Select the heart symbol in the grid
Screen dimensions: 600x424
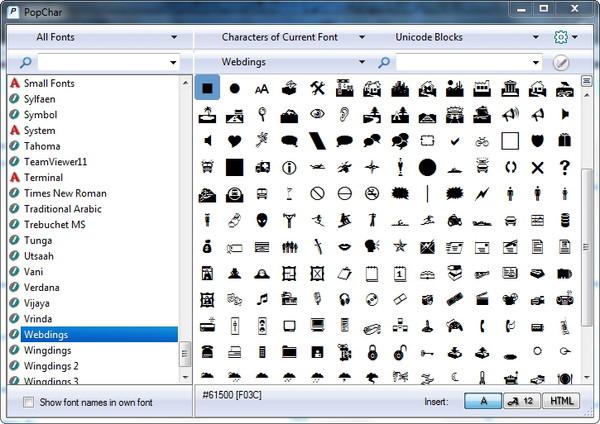(235, 140)
